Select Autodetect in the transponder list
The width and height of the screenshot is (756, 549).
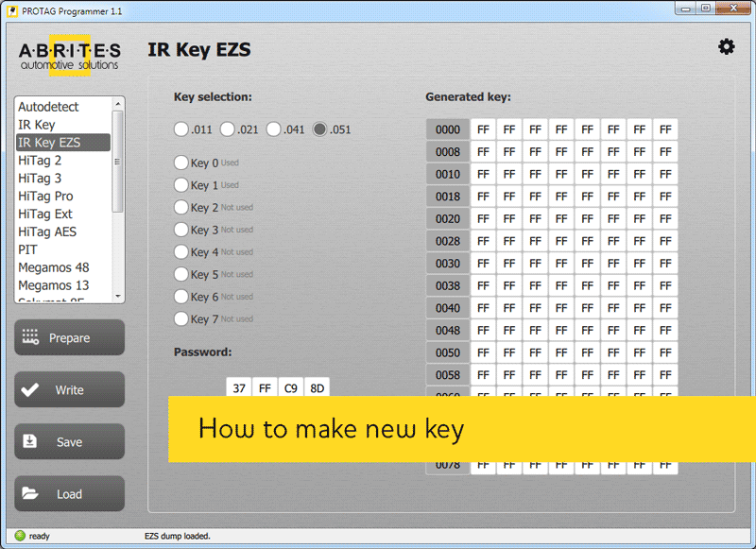click(x=63, y=107)
